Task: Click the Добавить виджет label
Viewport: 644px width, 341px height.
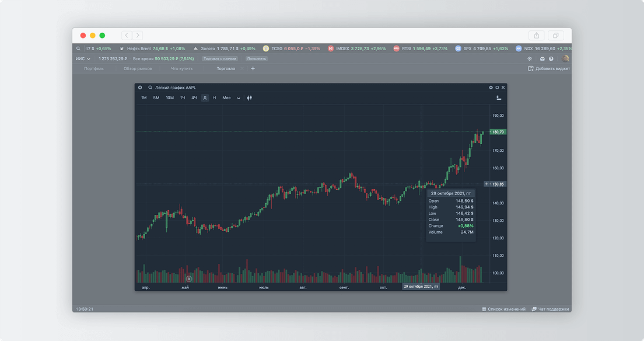Action: (x=552, y=69)
